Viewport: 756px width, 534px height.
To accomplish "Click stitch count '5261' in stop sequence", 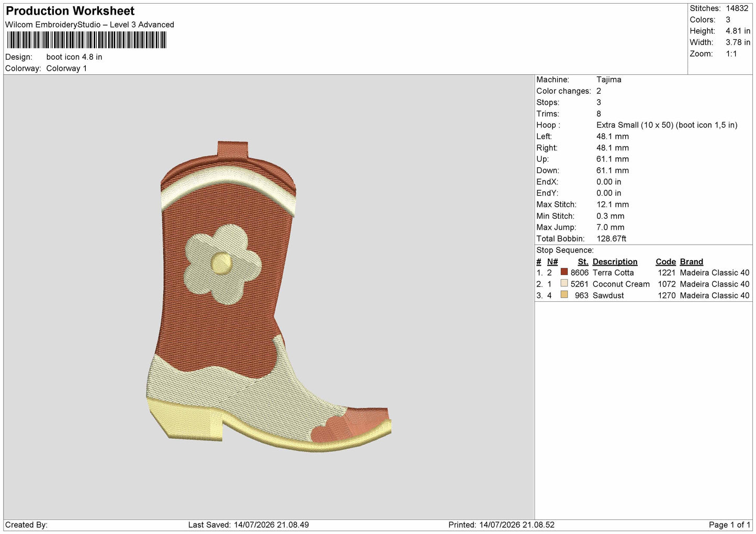I will pos(580,284).
